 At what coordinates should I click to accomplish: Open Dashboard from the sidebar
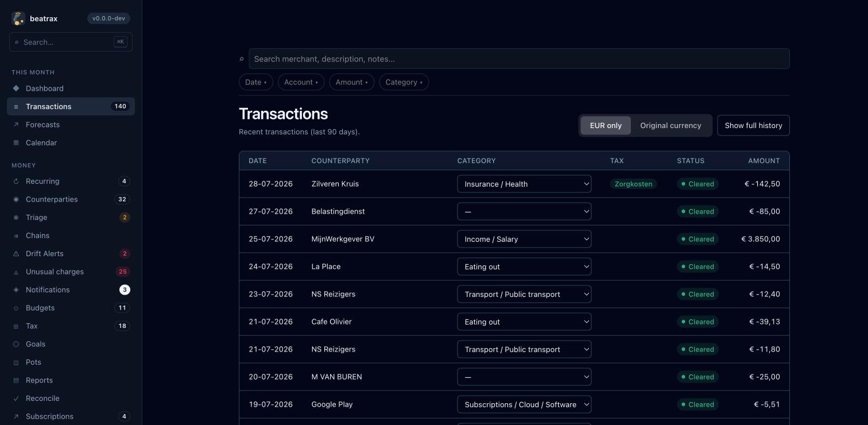coord(71,88)
